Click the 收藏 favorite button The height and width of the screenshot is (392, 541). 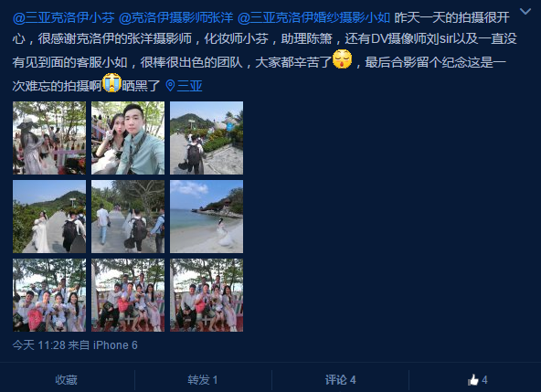click(66, 380)
